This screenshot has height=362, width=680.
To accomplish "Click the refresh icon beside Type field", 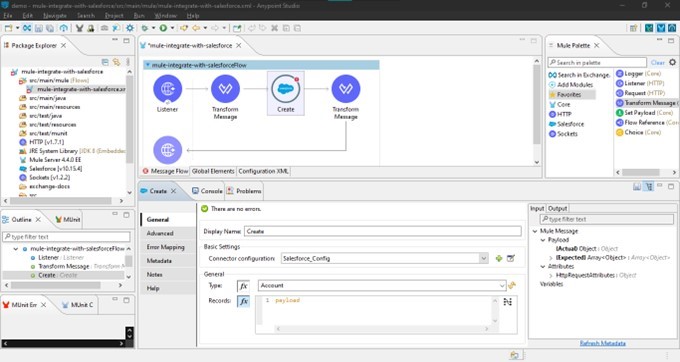I will 512,285.
